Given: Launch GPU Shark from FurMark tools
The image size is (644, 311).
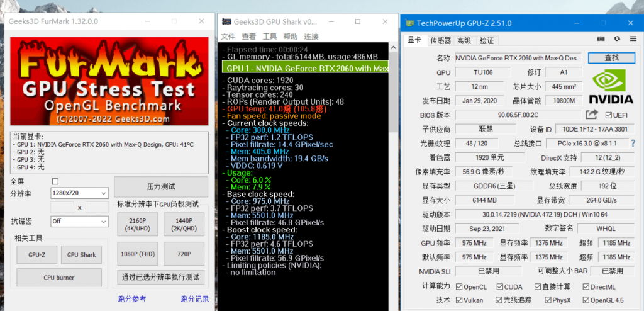Looking at the screenshot, I should [x=81, y=254].
